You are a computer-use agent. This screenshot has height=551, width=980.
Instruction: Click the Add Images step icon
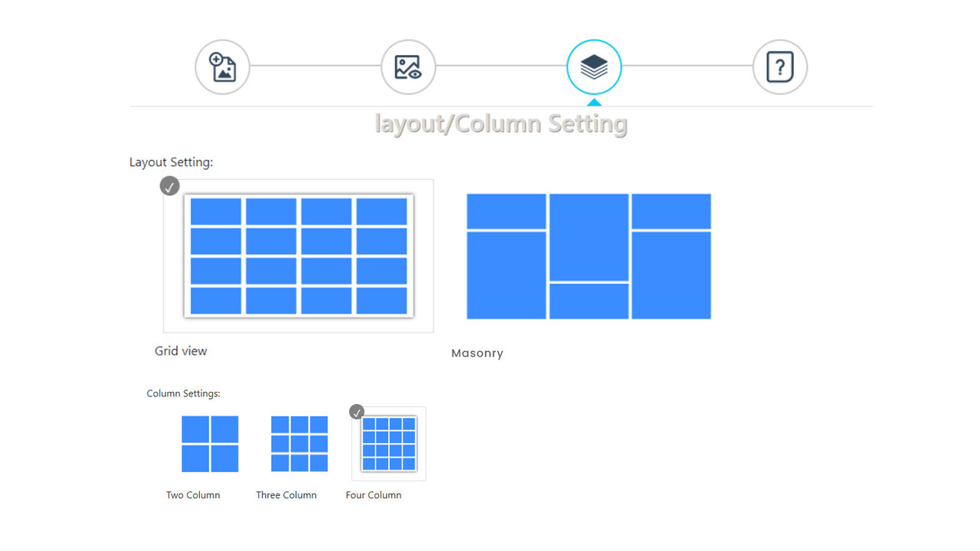(x=222, y=67)
